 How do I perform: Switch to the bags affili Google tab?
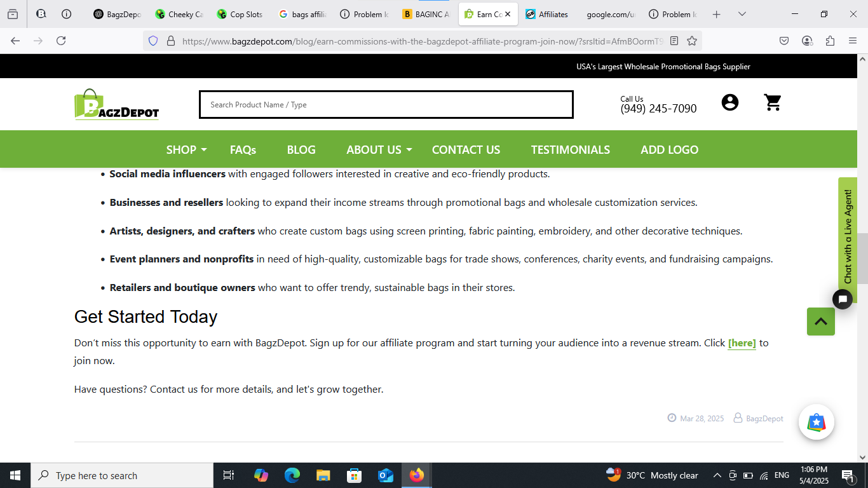pyautogui.click(x=302, y=14)
